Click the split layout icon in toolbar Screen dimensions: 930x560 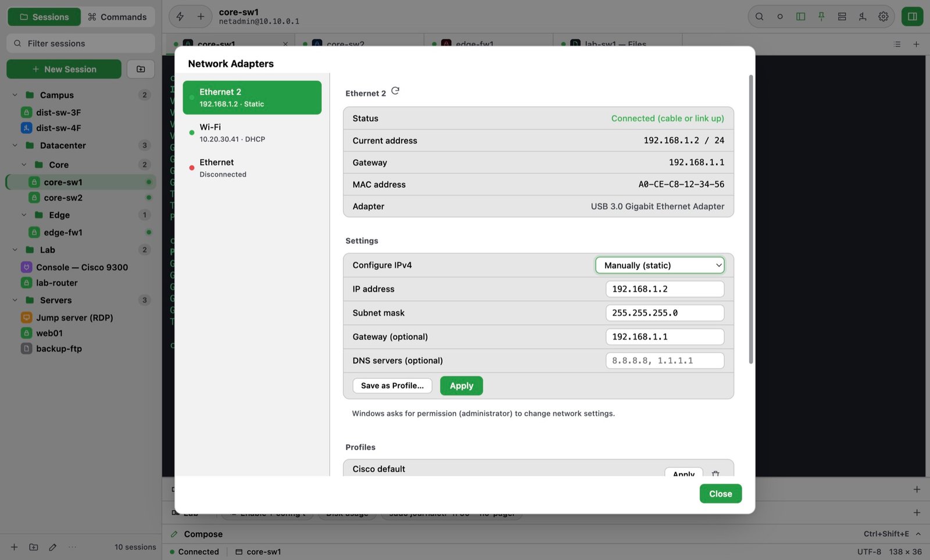(x=800, y=17)
